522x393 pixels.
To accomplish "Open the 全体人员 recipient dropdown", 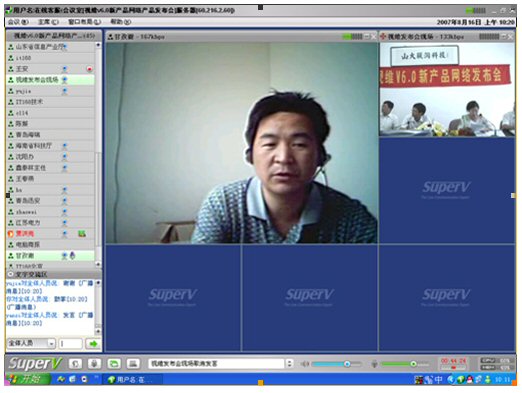I will coord(31,343).
